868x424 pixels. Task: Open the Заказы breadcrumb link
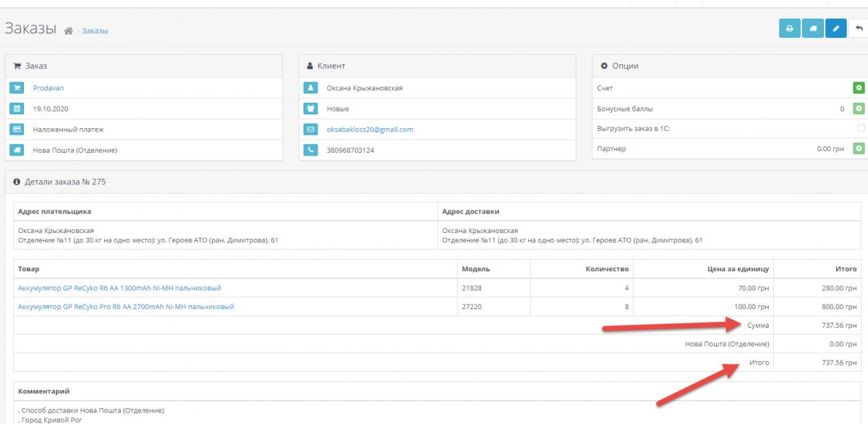(95, 31)
